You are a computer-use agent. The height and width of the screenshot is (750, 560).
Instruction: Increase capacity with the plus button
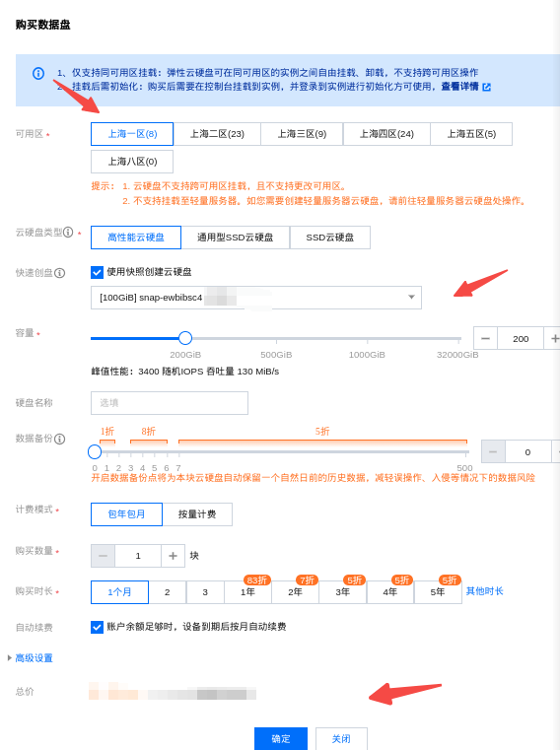click(x=553, y=339)
